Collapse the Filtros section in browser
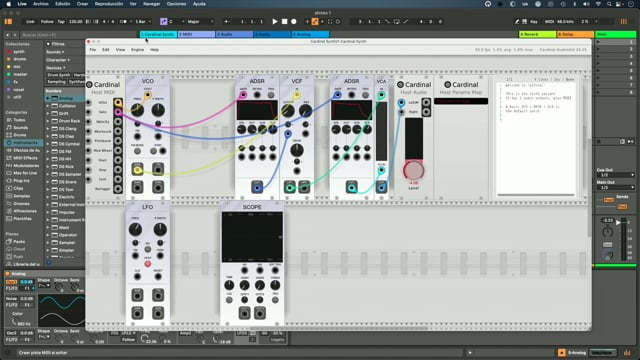640x360 pixels. coord(48,44)
